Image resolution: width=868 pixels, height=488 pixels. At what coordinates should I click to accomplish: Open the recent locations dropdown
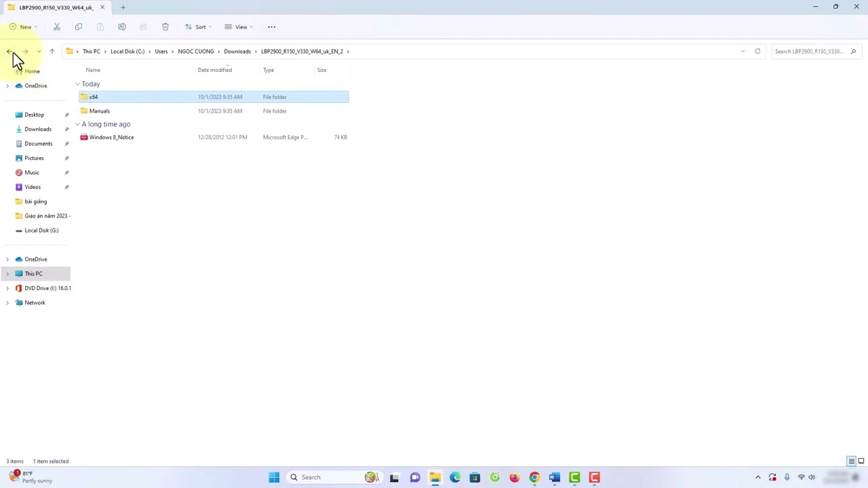tap(39, 52)
